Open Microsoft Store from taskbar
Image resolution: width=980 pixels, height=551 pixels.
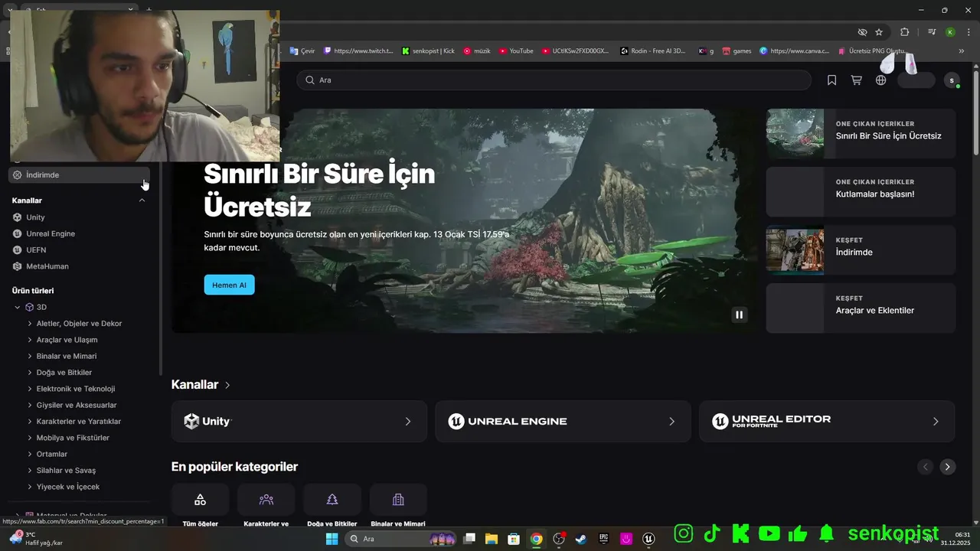click(x=514, y=539)
